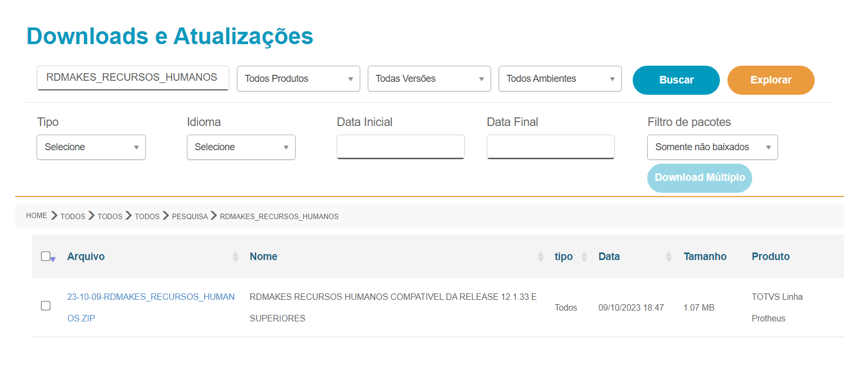Click the orange Explorar button
Screen dimensions: 868x372
point(771,80)
